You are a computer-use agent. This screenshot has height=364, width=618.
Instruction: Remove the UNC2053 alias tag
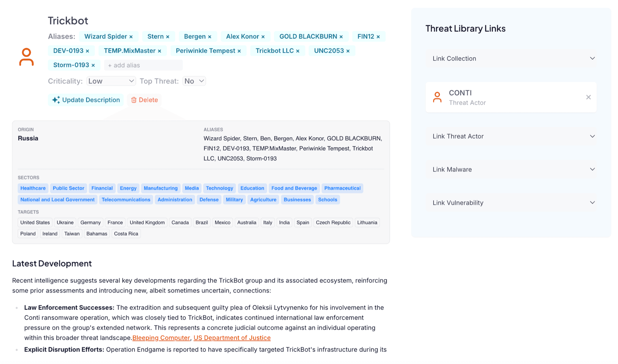click(348, 51)
